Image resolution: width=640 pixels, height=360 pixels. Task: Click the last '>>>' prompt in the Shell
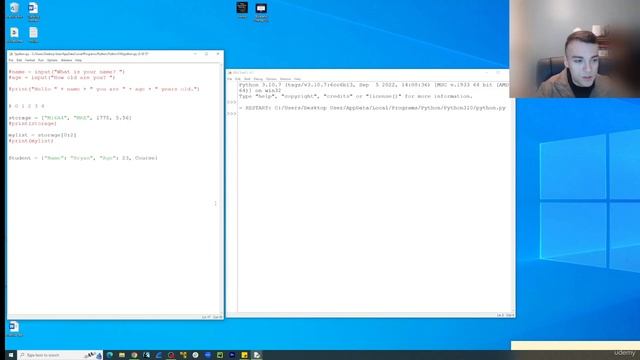(231, 113)
